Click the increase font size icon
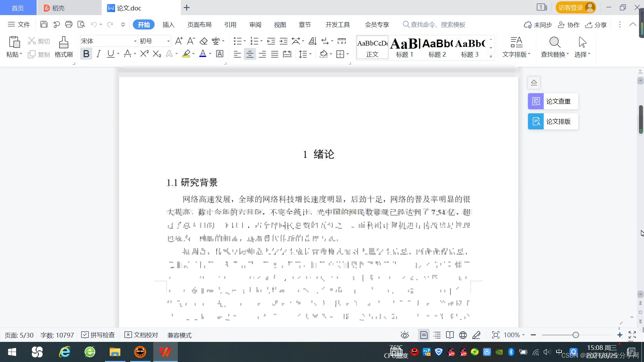Screen dimensions: 644x362 click(179, 41)
